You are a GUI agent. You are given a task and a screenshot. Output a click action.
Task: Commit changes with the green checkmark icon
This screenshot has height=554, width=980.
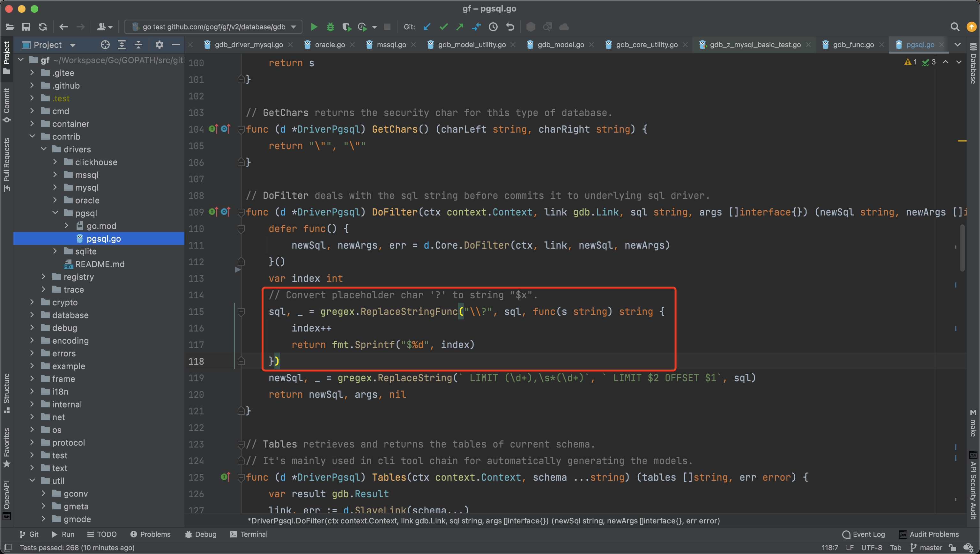(x=443, y=27)
